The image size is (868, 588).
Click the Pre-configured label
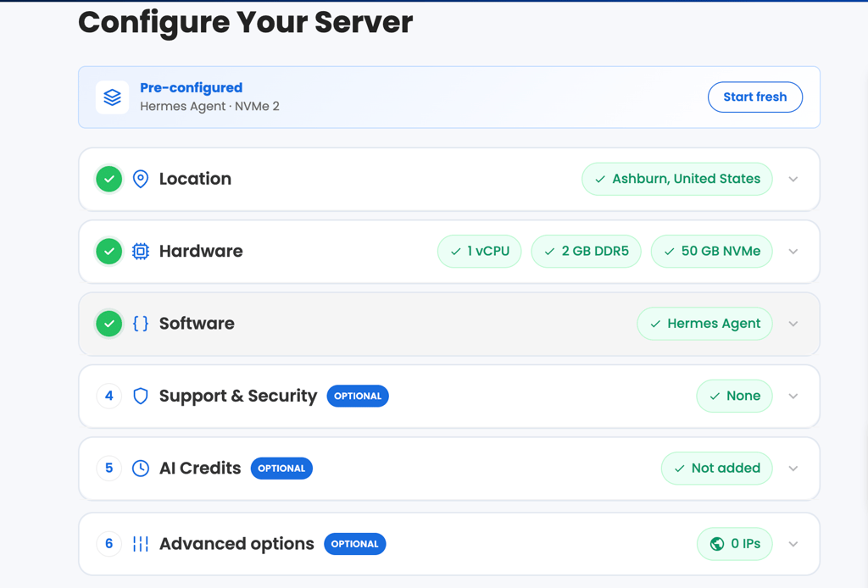tap(191, 87)
